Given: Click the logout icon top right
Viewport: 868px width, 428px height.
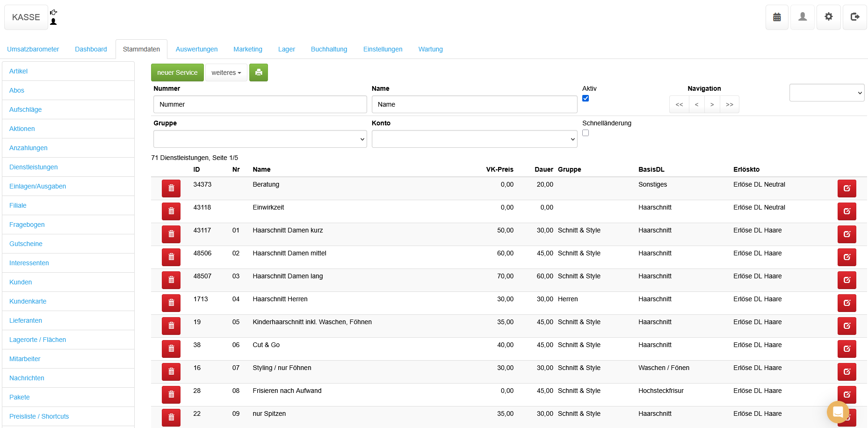Looking at the screenshot, I should pyautogui.click(x=854, y=17).
